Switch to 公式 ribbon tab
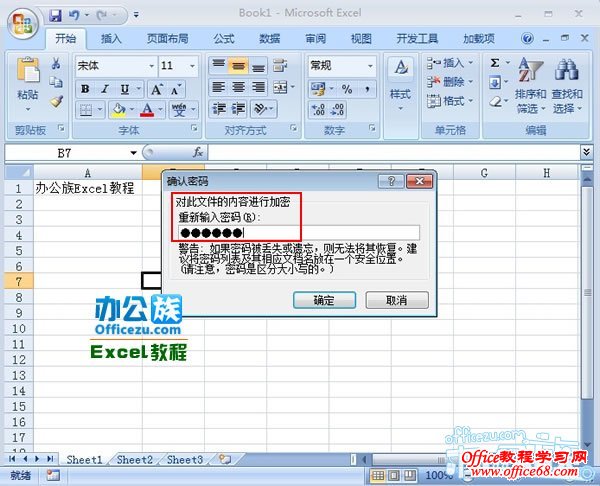Viewport: 600px width, 486px height. click(224, 39)
